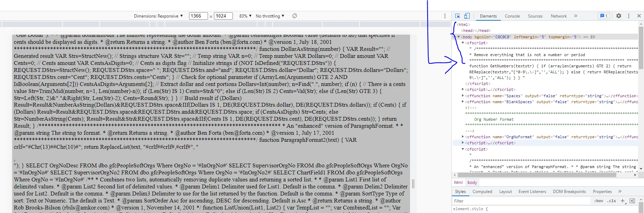644x213 pixels.
Task: Open the Event Listeners tab
Action: tap(532, 192)
